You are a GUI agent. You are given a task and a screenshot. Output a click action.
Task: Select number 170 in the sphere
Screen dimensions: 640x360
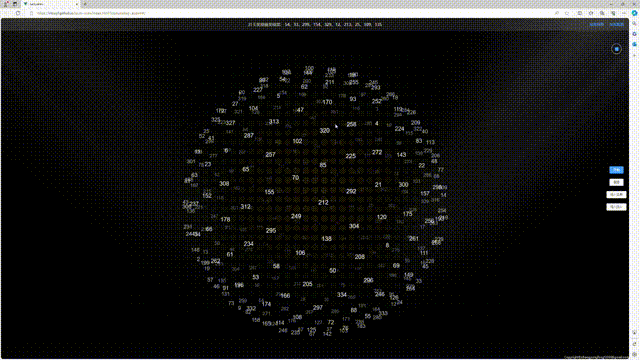pos(327,102)
